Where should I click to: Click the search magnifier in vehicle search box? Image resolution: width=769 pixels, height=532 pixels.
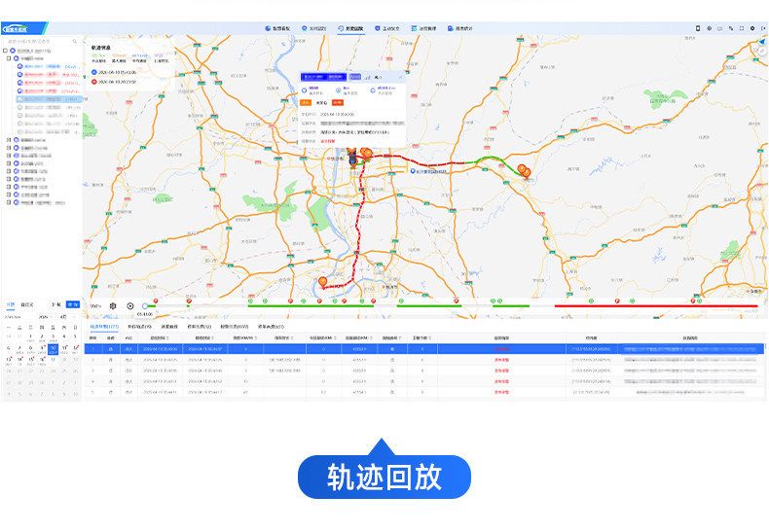pyautogui.click(x=75, y=42)
